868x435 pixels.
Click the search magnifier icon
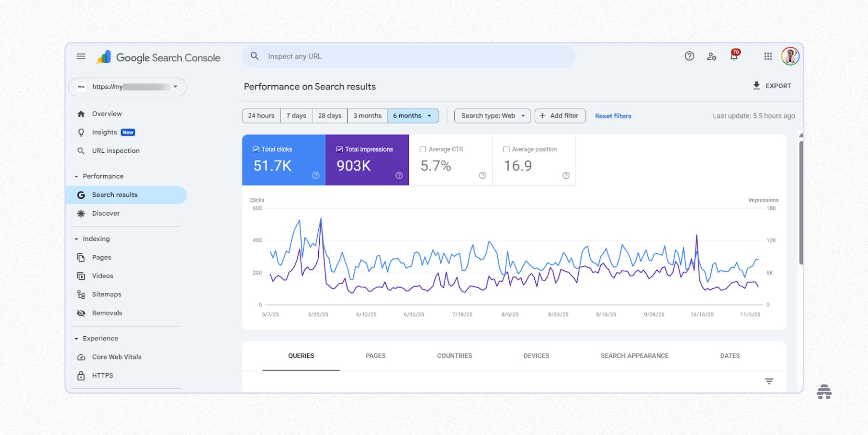tap(255, 56)
